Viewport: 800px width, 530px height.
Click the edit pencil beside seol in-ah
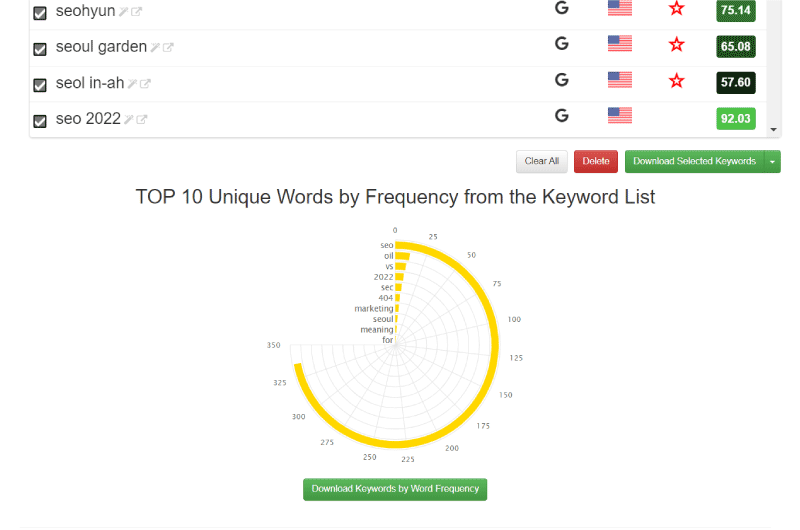tap(133, 84)
